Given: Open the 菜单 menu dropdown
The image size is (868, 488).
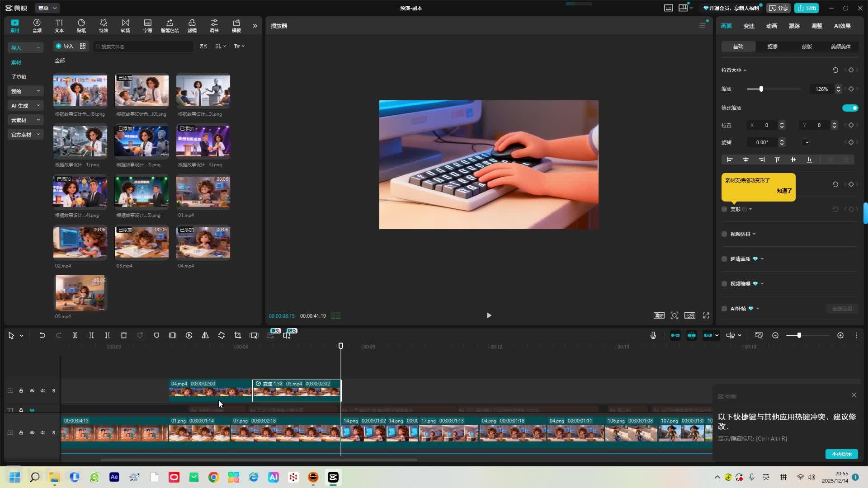Looking at the screenshot, I should [x=47, y=8].
